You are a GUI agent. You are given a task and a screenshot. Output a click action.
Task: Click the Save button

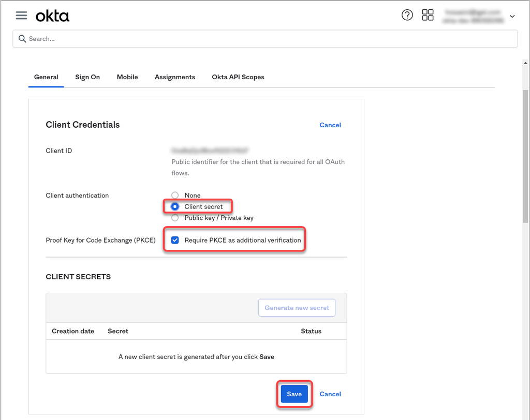(x=294, y=394)
